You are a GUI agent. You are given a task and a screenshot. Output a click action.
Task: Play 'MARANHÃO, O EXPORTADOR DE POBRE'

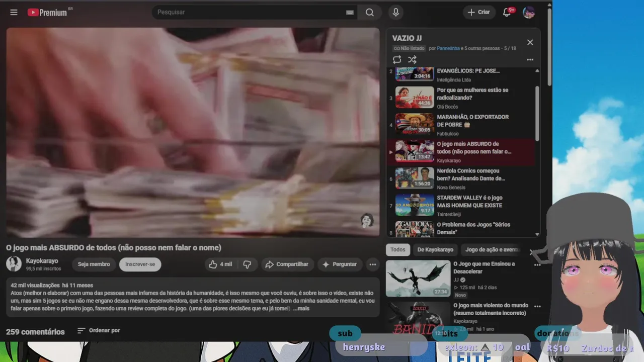coord(460,125)
